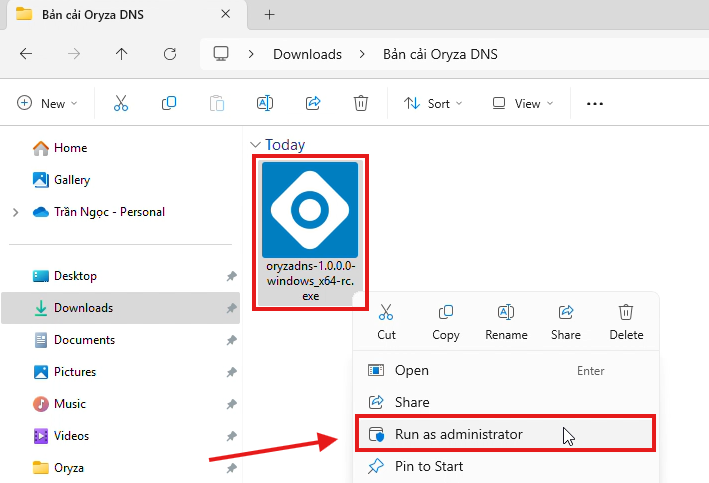
Task: Open the View dropdown
Action: (522, 104)
